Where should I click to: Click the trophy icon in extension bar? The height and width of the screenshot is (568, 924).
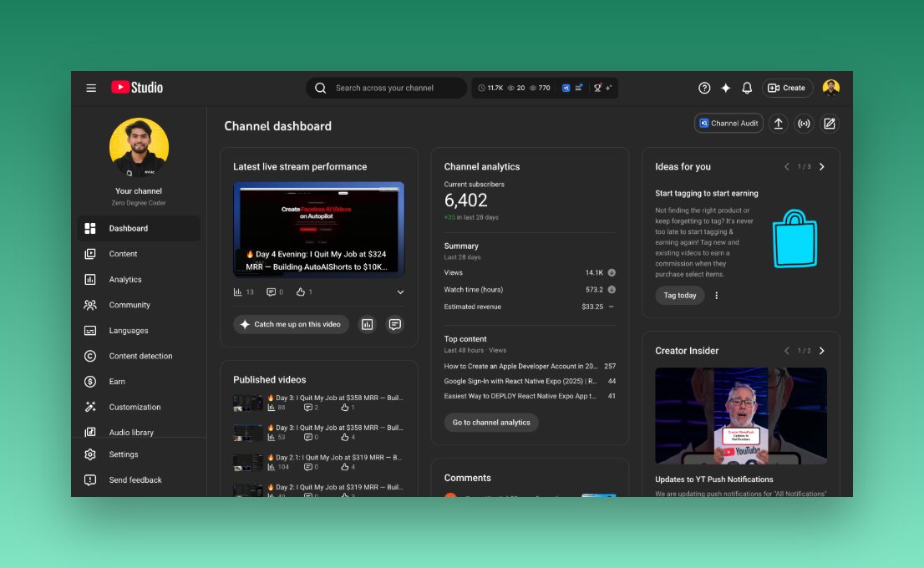click(597, 88)
